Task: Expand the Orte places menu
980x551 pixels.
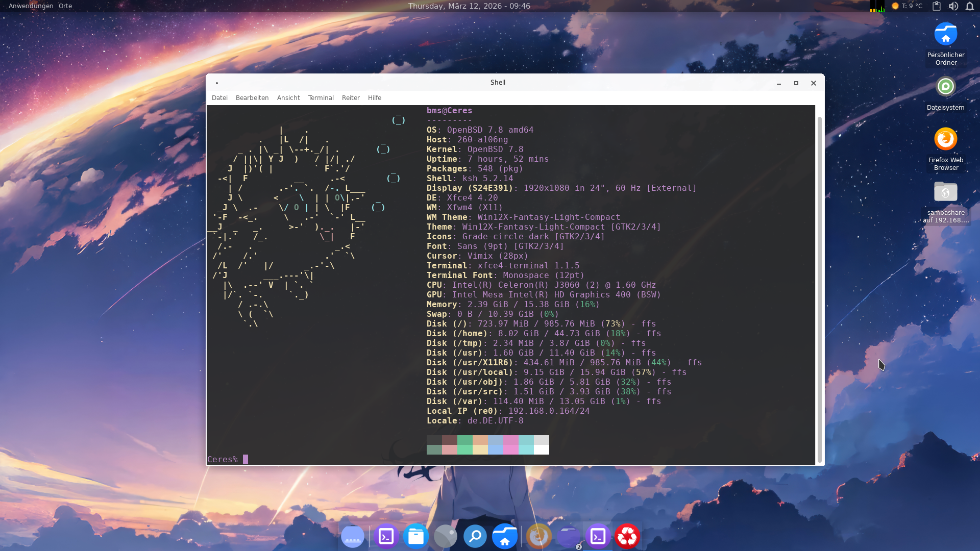Action: 65,6
